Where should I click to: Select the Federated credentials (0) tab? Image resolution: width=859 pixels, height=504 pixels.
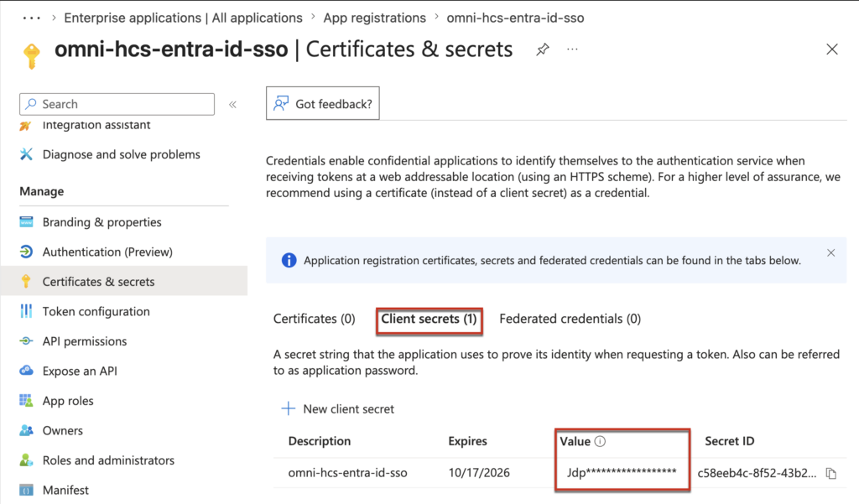tap(570, 319)
